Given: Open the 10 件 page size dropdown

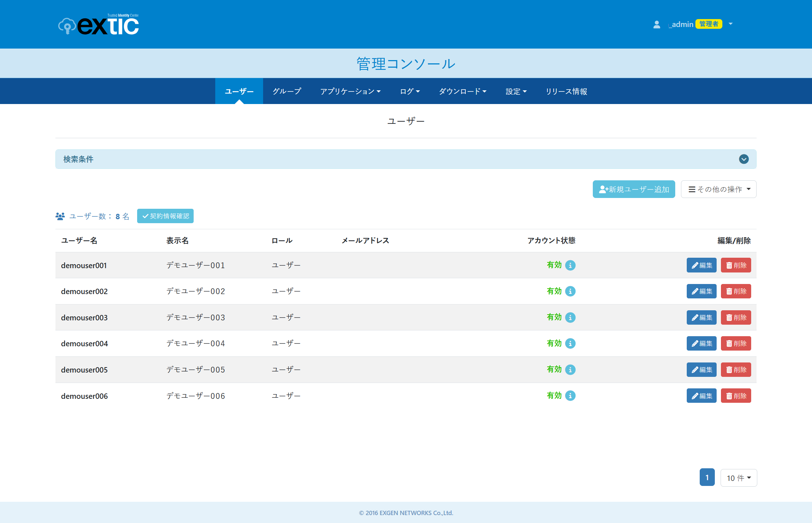Looking at the screenshot, I should point(739,478).
